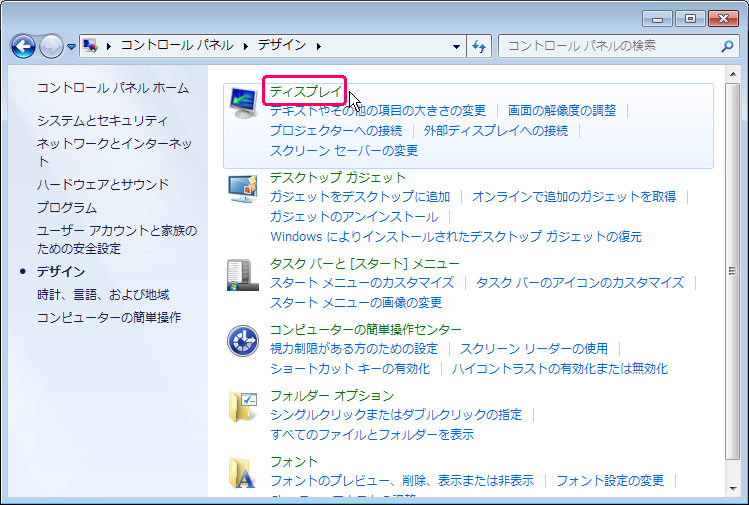Viewport: 749px width, 505px height.
Task: Click 視力制限がある方のための設定 link
Action: point(354,348)
